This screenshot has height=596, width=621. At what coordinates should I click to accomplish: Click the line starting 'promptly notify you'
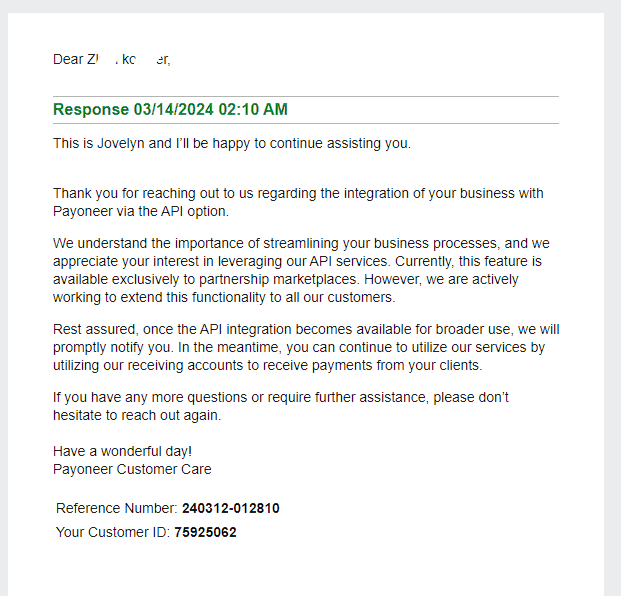(299, 347)
